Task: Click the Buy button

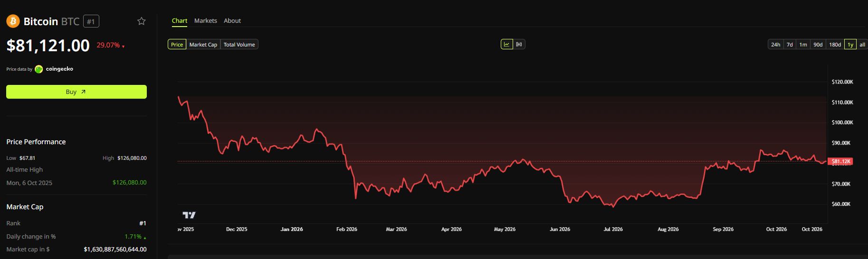Action: (x=76, y=92)
